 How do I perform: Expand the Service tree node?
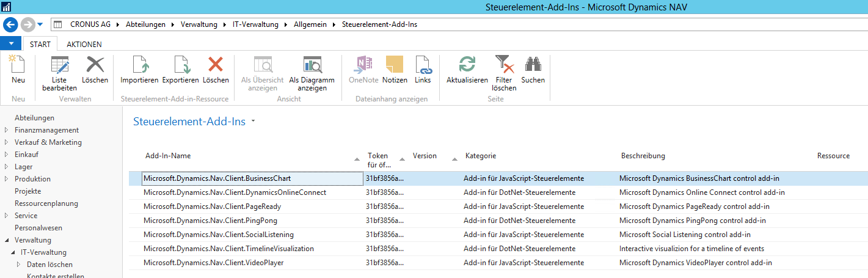click(6, 216)
